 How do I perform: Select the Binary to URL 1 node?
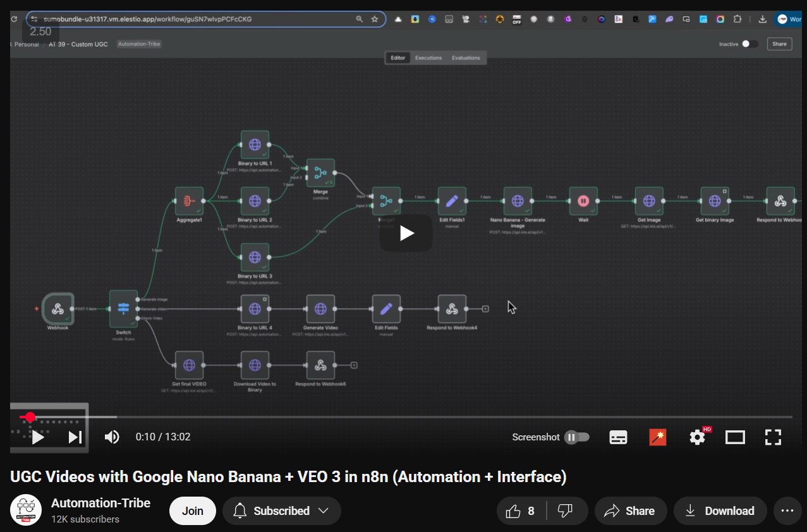pos(255,145)
